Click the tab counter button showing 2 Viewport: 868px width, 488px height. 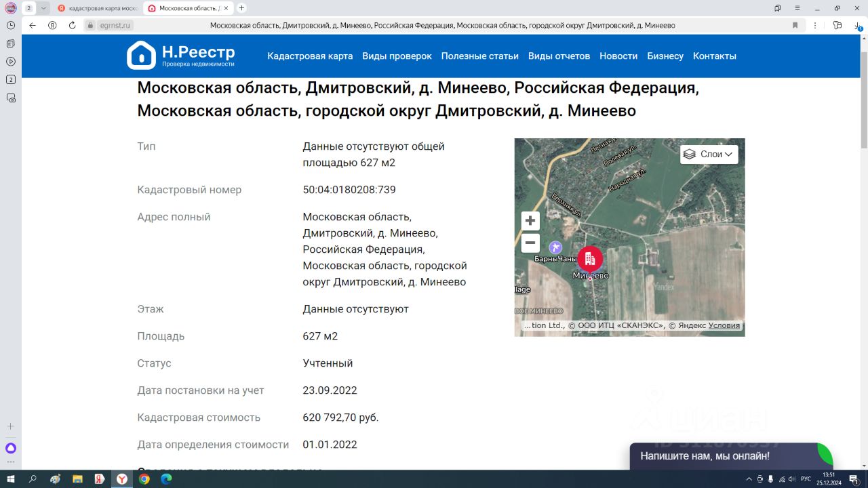(29, 8)
